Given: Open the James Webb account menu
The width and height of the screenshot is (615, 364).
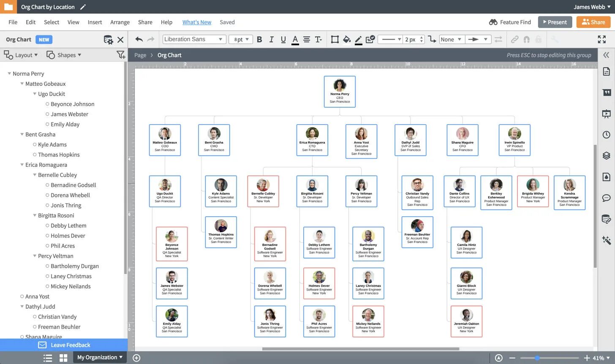Looking at the screenshot, I should pos(592,7).
